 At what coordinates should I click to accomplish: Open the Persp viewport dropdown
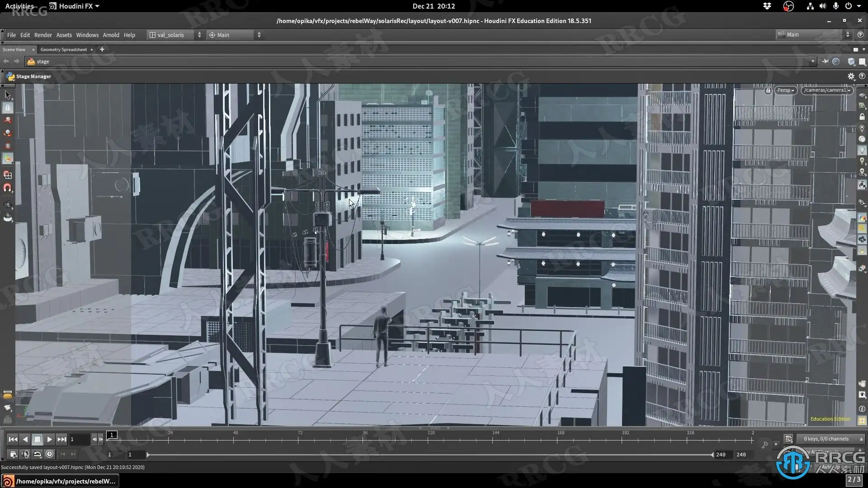pyautogui.click(x=785, y=90)
